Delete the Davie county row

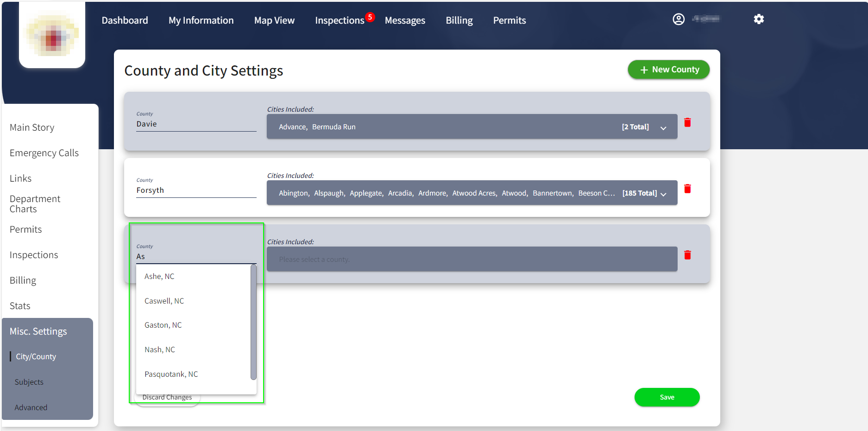(x=687, y=122)
